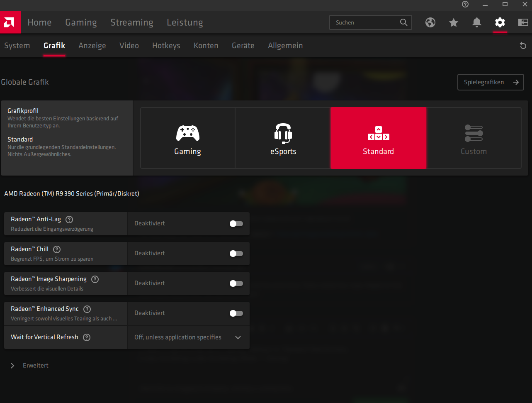The image size is (532, 403).
Task: Go to the Gaming top tab
Action: click(81, 22)
